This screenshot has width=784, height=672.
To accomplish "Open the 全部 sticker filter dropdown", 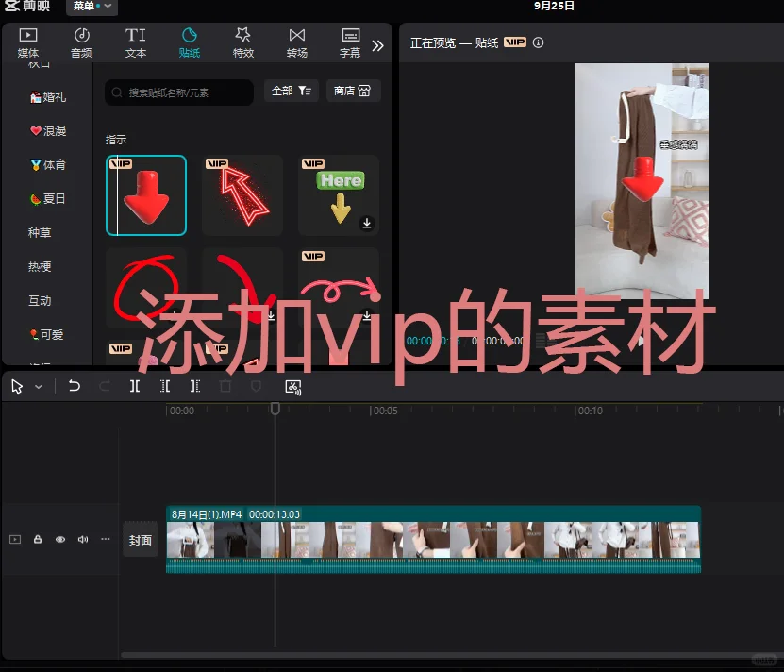I will pos(290,92).
